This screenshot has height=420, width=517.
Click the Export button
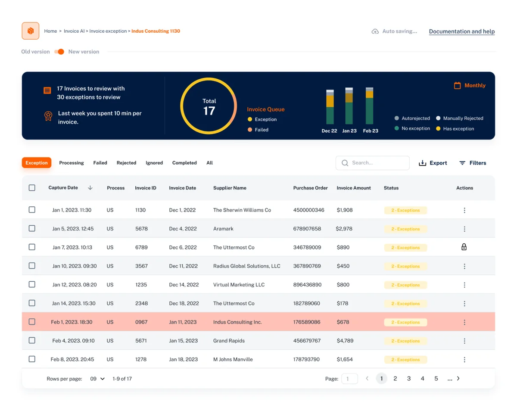pos(433,163)
